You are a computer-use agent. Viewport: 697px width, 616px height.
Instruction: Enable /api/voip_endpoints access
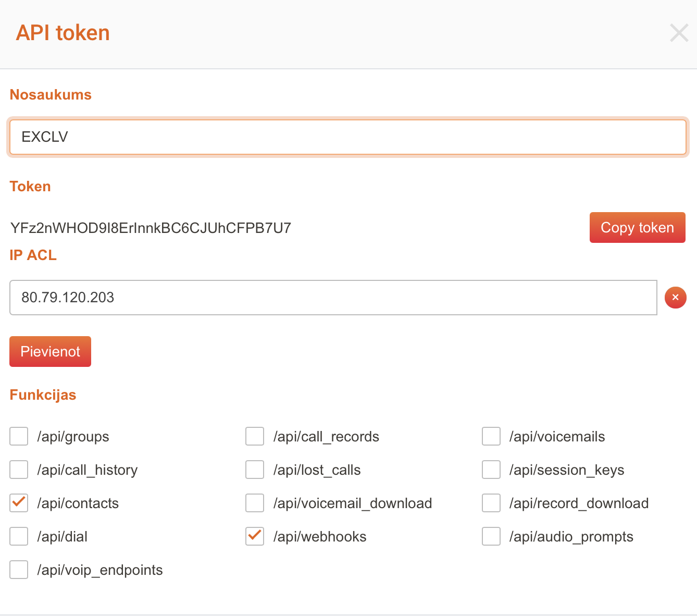click(19, 570)
